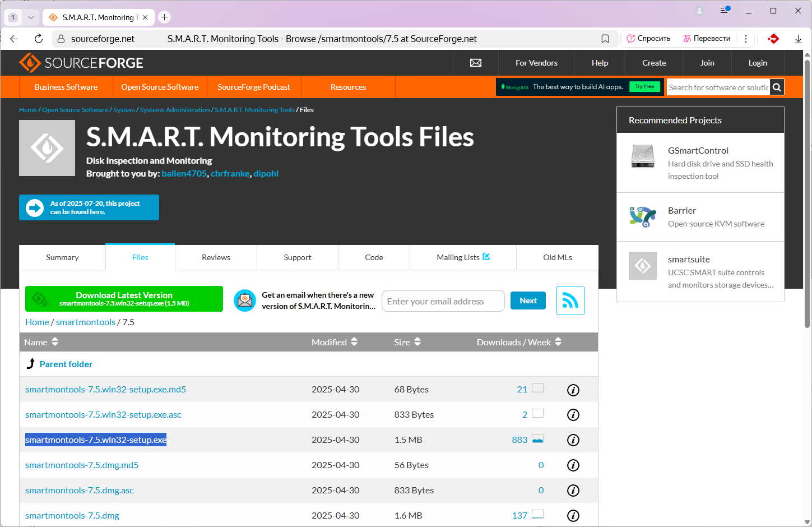812x527 pixels.
Task: Click the browser back arrow
Action: [15, 39]
